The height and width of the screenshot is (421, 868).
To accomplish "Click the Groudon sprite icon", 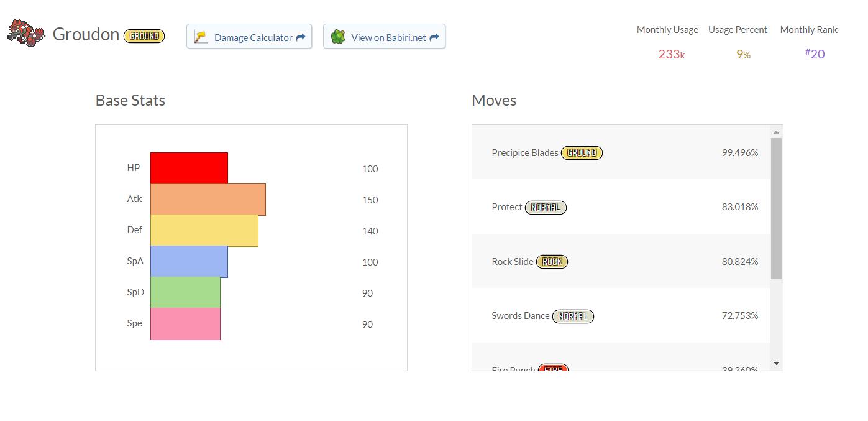I will coord(26,32).
